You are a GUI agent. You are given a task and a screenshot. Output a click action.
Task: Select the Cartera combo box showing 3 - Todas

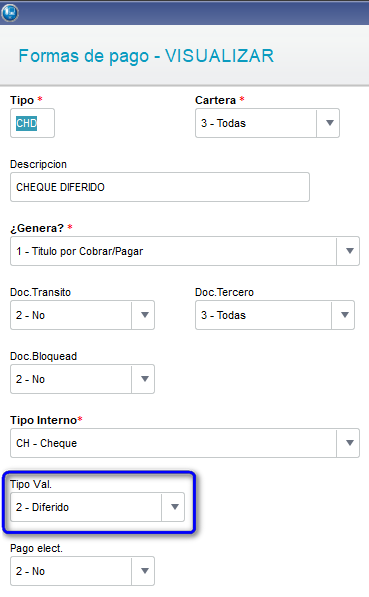267,123
